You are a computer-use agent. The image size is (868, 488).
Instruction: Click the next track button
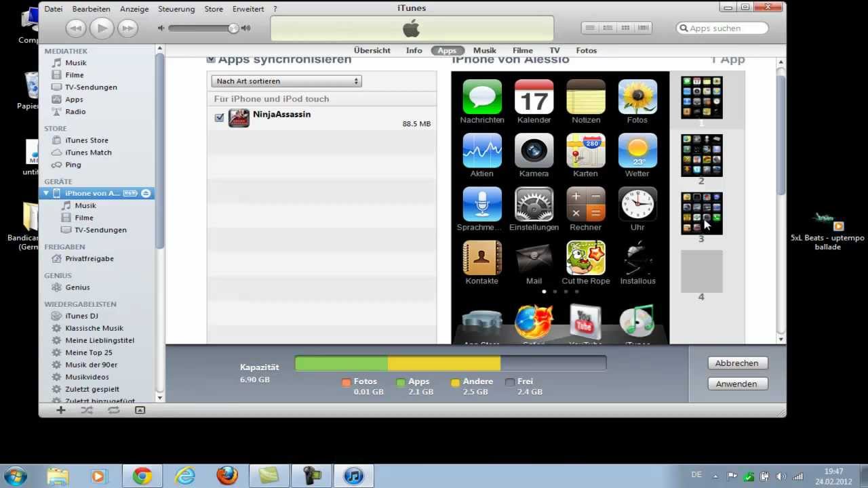coord(127,28)
